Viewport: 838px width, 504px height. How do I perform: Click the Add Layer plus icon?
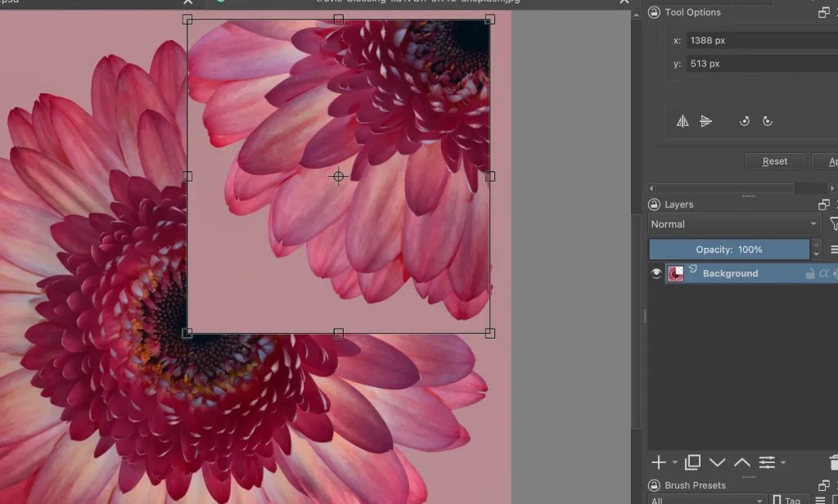(659, 462)
